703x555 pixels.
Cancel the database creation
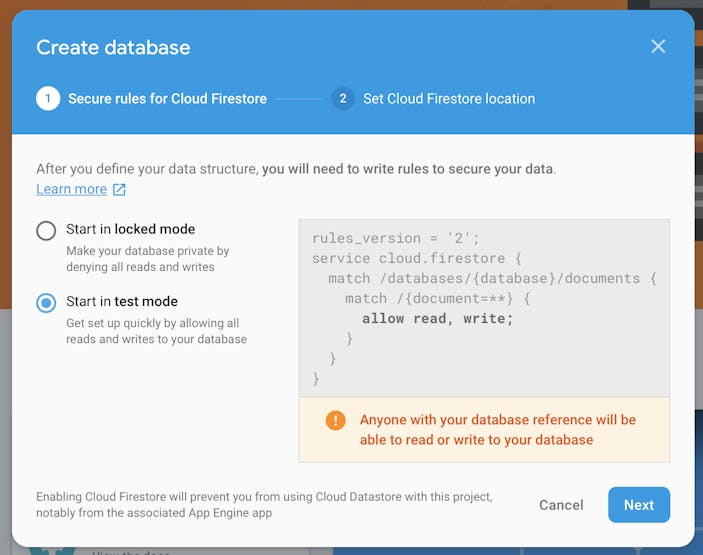(x=561, y=505)
